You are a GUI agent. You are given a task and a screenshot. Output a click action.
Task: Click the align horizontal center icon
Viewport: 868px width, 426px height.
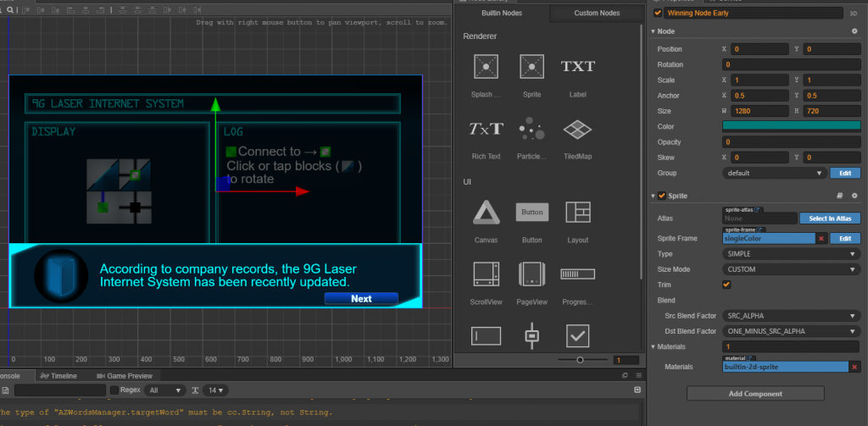pyautogui.click(x=86, y=10)
